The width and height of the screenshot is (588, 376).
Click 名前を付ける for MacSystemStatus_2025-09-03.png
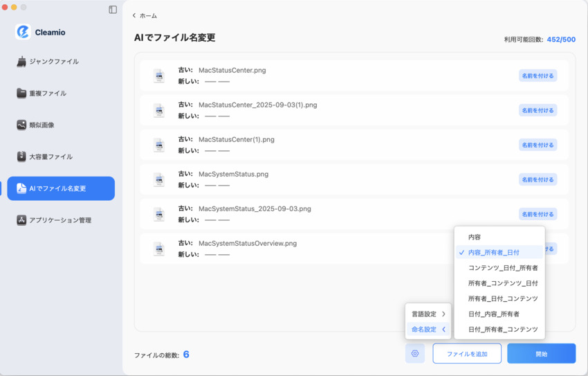538,214
